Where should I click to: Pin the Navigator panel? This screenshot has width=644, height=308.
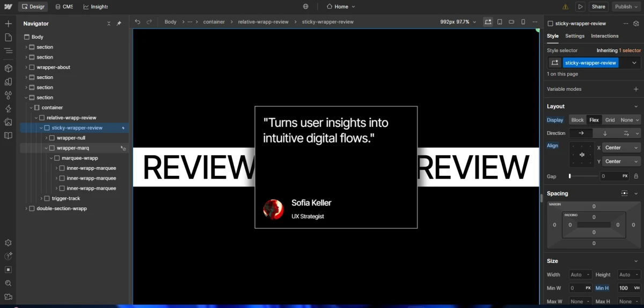[x=119, y=24]
